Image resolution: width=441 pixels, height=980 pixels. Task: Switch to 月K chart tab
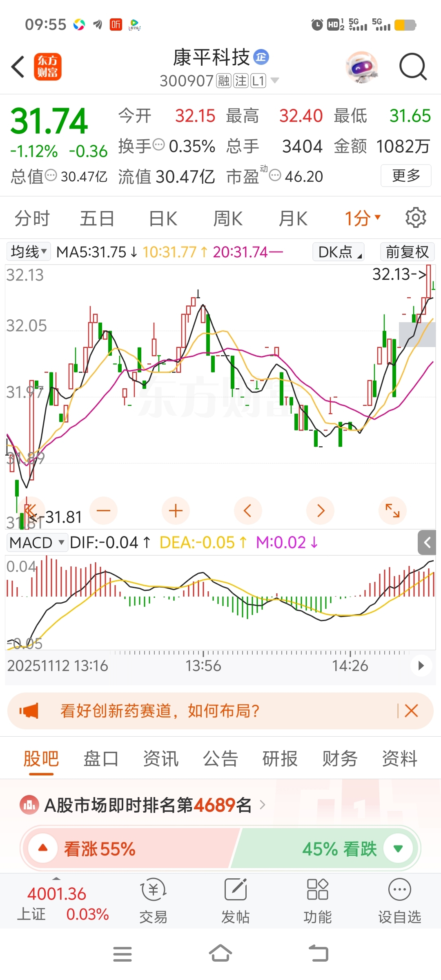(293, 218)
